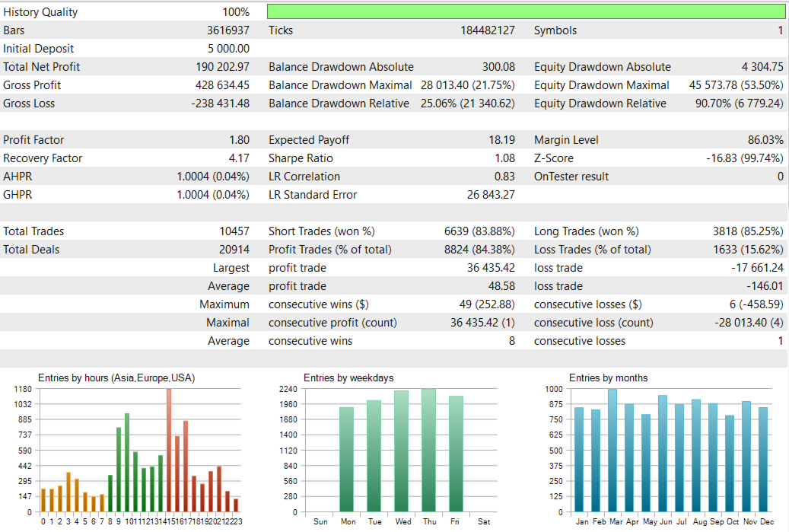Select the Equity Drawdown Maximal value

[737, 85]
